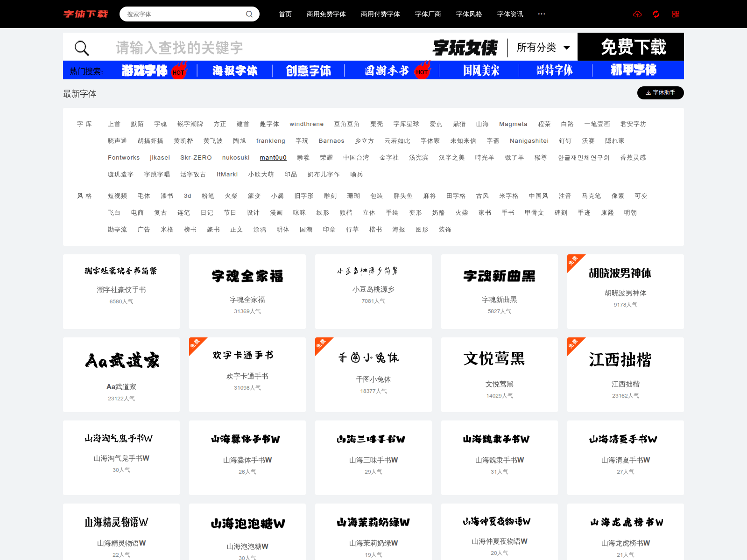Screen dimensions: 747x560
Task: Click the large magnifier icon in banner
Action: [x=82, y=48]
